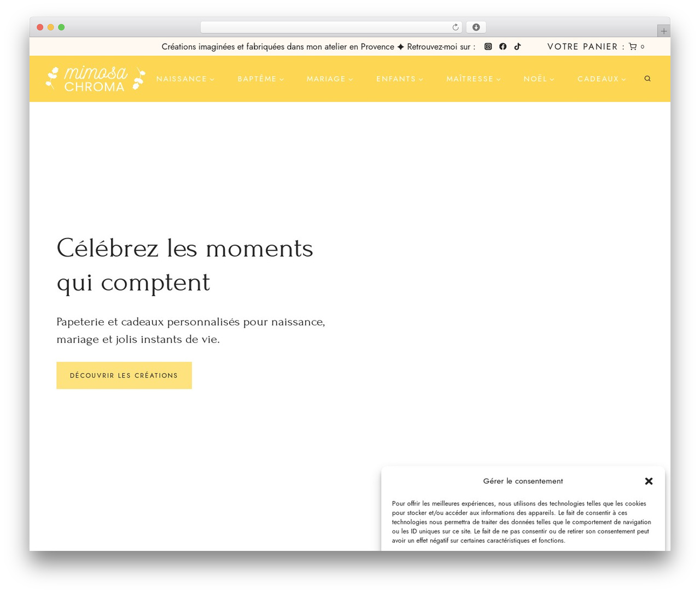Click Découvrir les créations button
700x593 pixels.
[124, 375]
